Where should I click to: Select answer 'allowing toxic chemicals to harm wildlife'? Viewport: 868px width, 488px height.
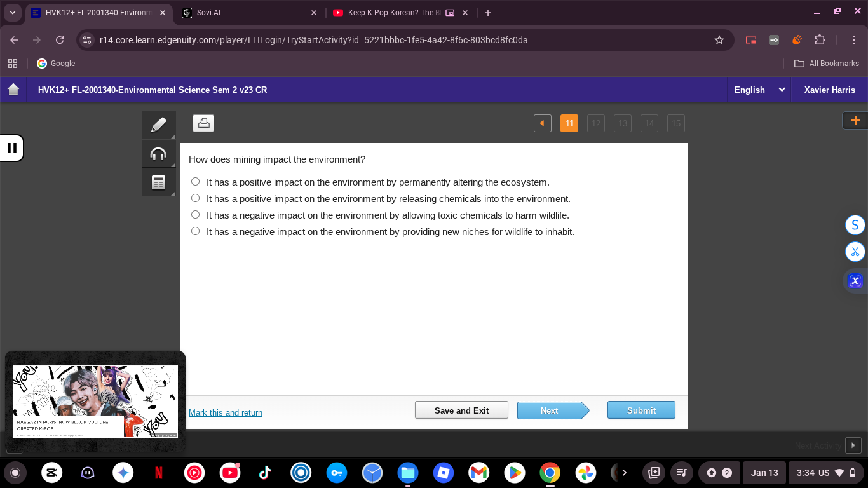196,215
